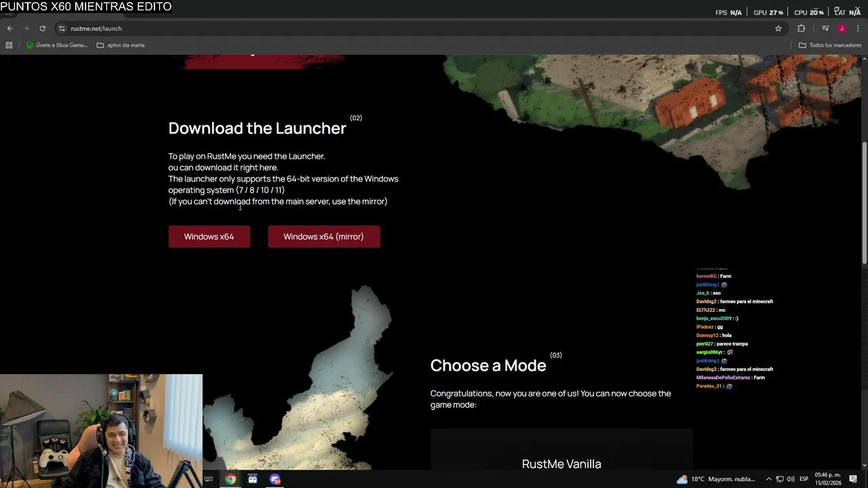Open site information icon in address bar
Viewport: 868px width, 488px height.
tap(62, 28)
